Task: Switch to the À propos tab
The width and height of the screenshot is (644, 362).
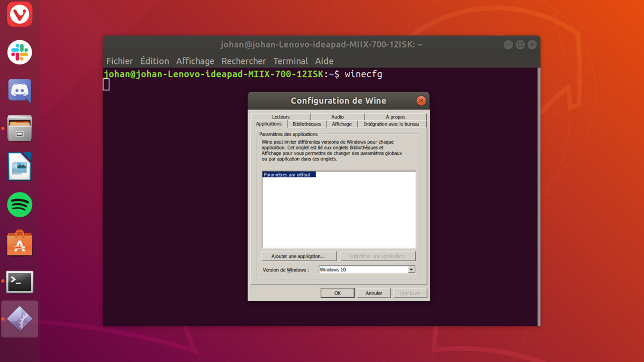Action: tap(396, 116)
